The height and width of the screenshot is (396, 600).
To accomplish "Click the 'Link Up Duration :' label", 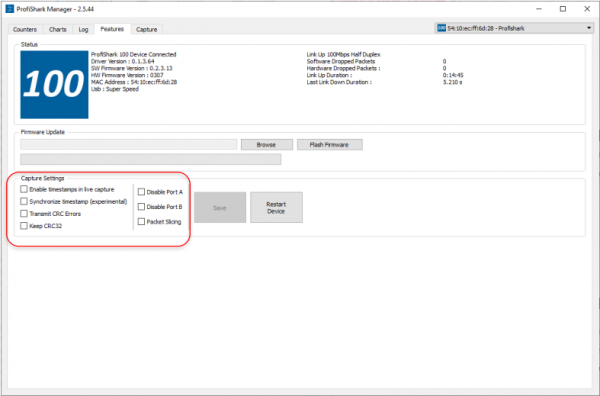I will [329, 75].
